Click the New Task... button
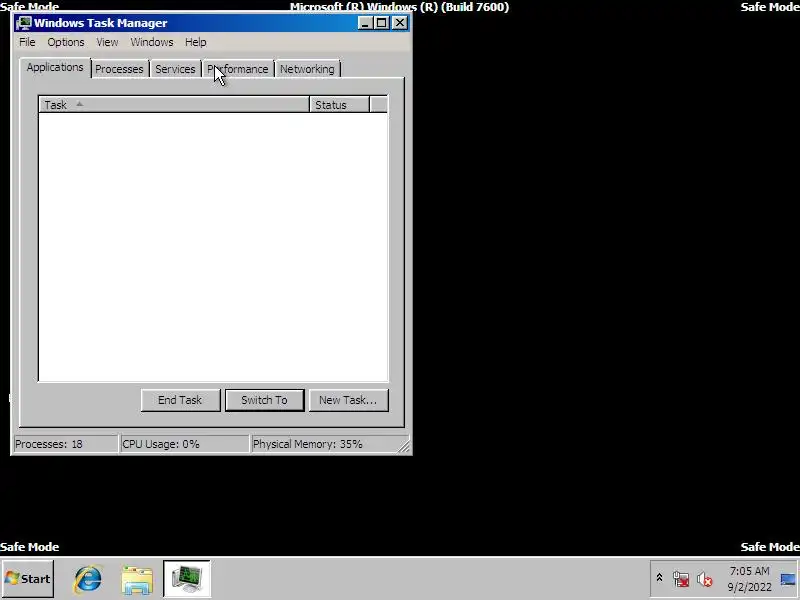 tap(348, 400)
